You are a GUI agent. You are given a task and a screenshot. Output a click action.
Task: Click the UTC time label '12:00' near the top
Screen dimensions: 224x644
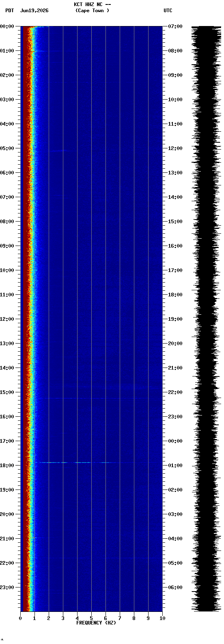point(175,148)
